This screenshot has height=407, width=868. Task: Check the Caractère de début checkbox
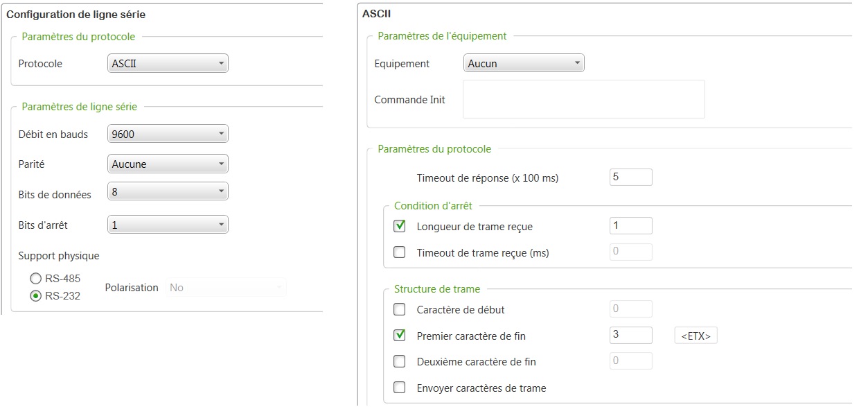[400, 309]
